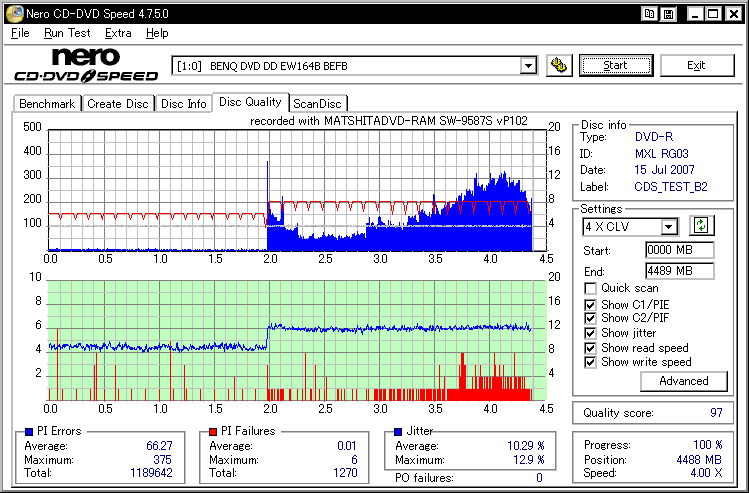Click the Speed value 4.00 X

706,473
